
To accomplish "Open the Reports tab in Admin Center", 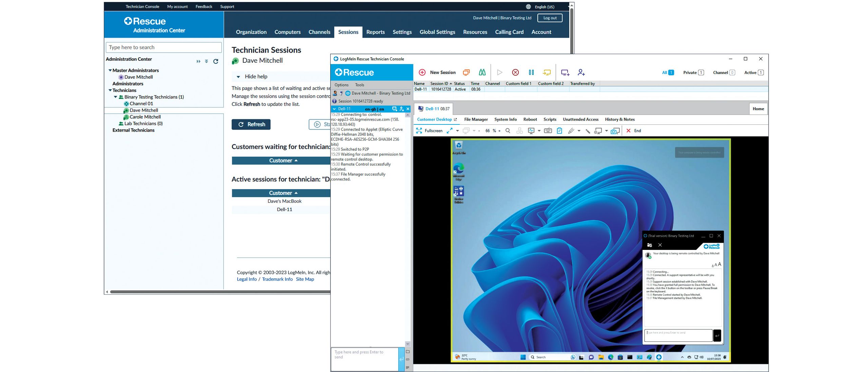I will 375,32.
